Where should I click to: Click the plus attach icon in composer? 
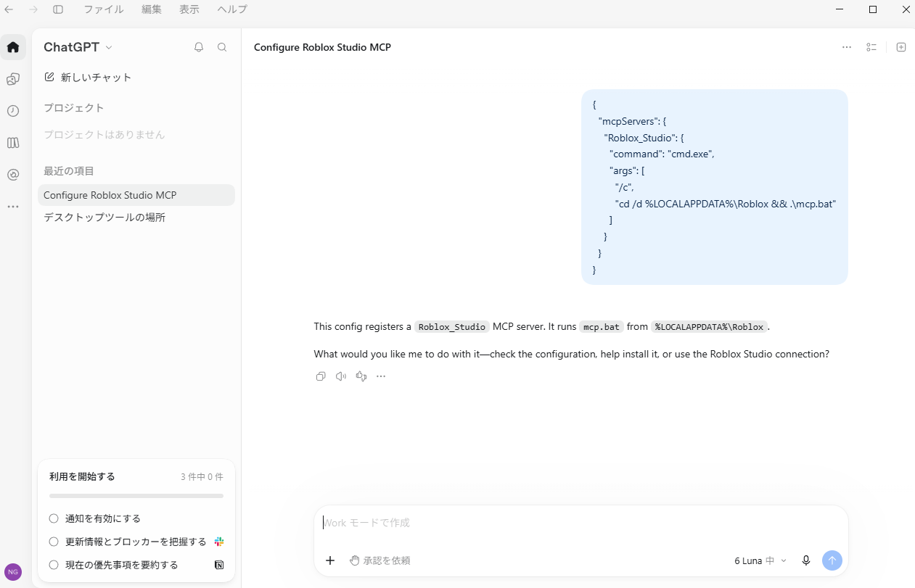330,560
